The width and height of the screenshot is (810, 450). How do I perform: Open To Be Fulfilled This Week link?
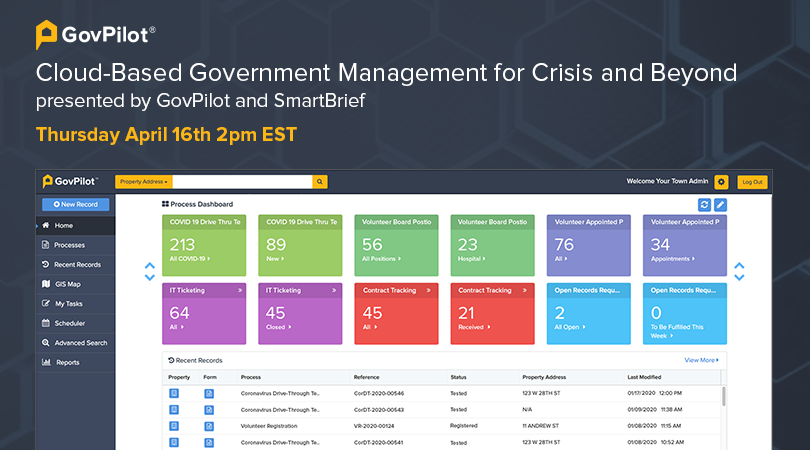point(677,331)
